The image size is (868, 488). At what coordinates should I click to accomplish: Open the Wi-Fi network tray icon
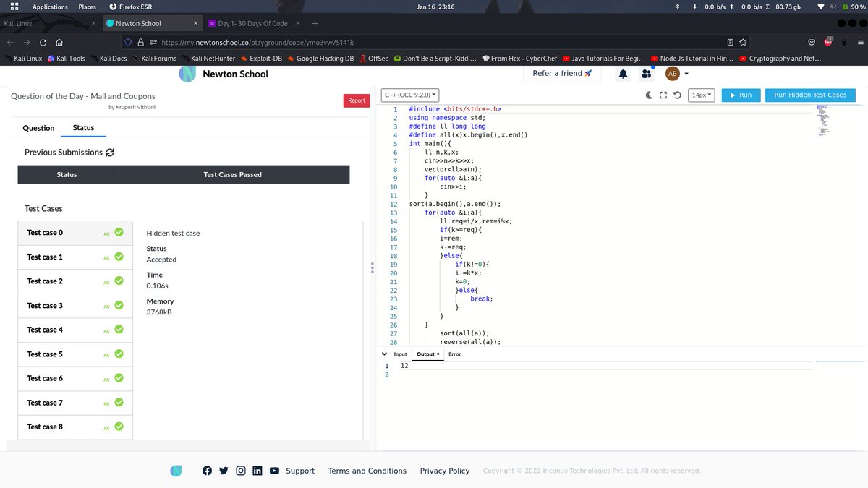(820, 7)
